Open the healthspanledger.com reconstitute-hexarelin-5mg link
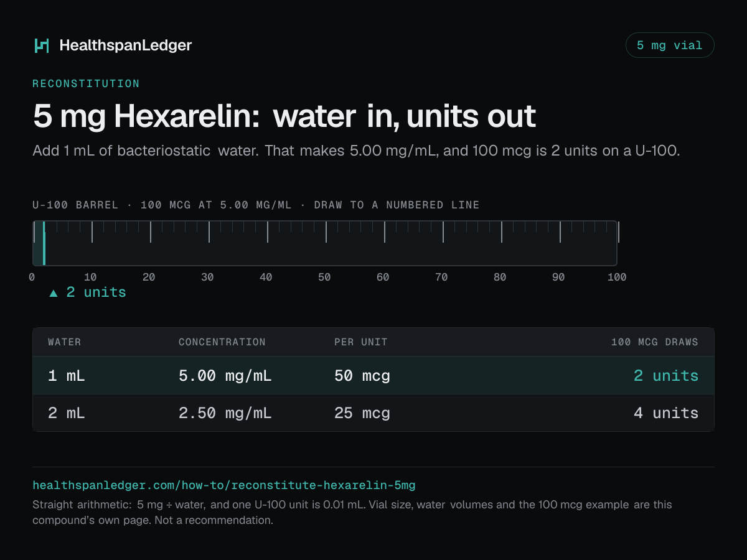 tap(224, 485)
